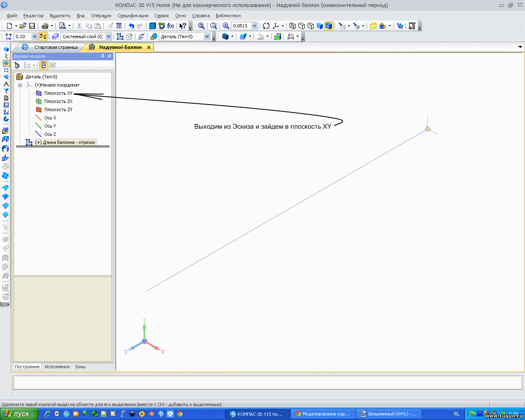Image resolution: width=525 pixels, height=420 pixels.
Task: Click the context help cursor icon
Action: click(x=183, y=26)
